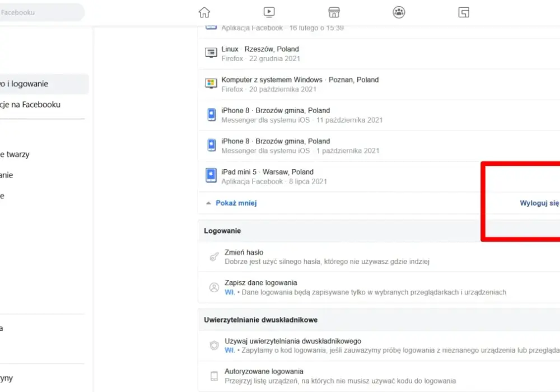Open Autoryzowane logowania setting

pyautogui.click(x=379, y=376)
